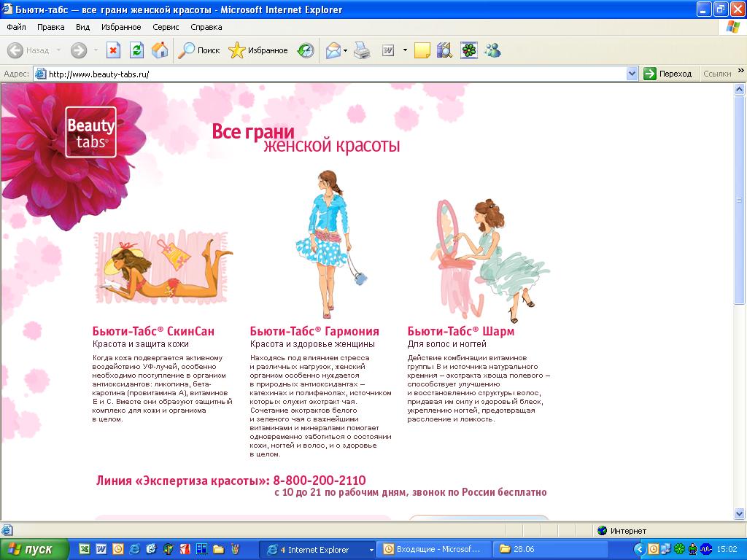The height and width of the screenshot is (560, 747).
Task: Expand hidden tray icons arrow
Action: 640,550
